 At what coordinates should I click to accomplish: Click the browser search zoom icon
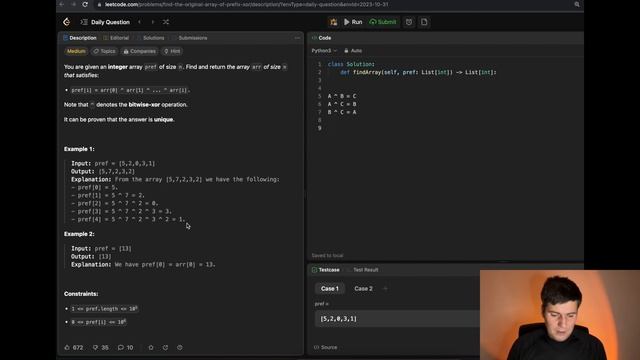click(577, 4)
